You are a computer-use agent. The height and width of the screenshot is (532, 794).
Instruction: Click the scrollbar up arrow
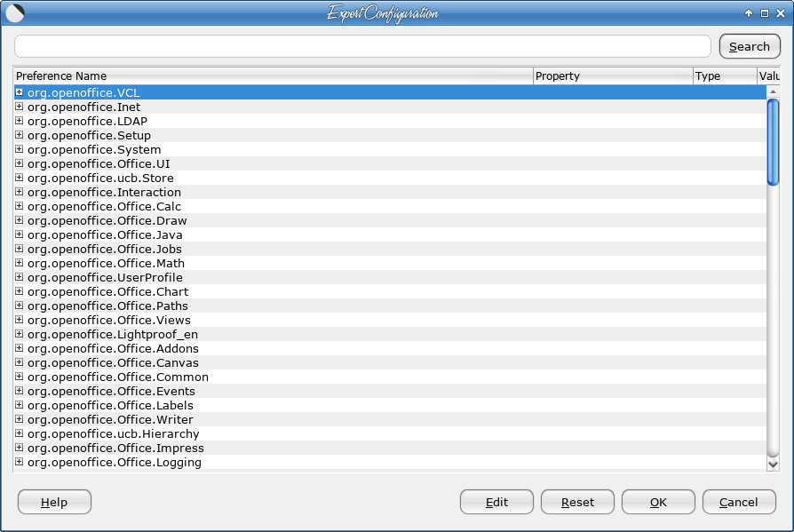tap(773, 91)
